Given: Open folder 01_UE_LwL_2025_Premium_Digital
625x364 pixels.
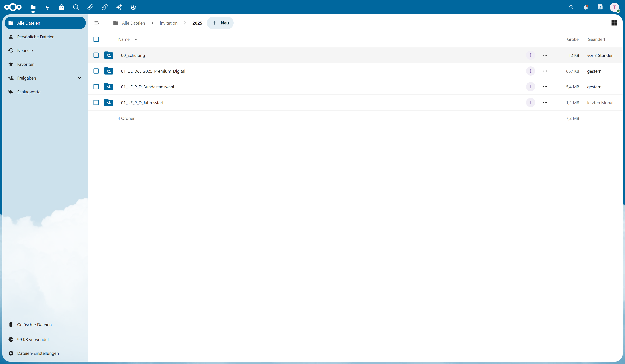Looking at the screenshot, I should pos(153,71).
